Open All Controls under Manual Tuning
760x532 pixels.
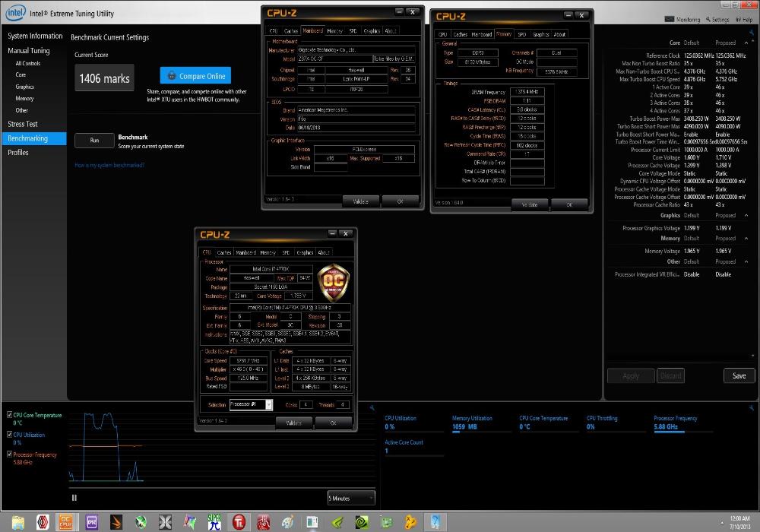coord(27,63)
